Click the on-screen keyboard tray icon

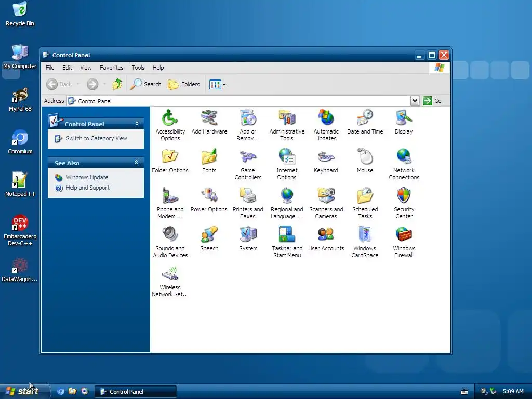coord(464,392)
